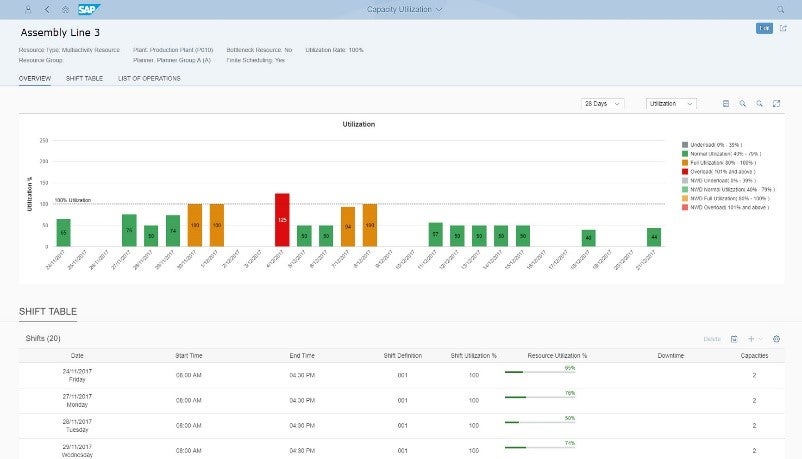Open search in the top bar
Viewport: 802px width, 459px height.
click(779, 9)
